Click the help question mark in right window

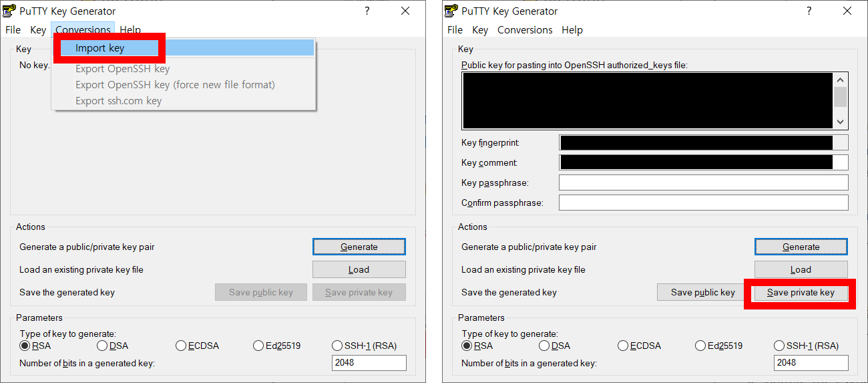point(809,11)
